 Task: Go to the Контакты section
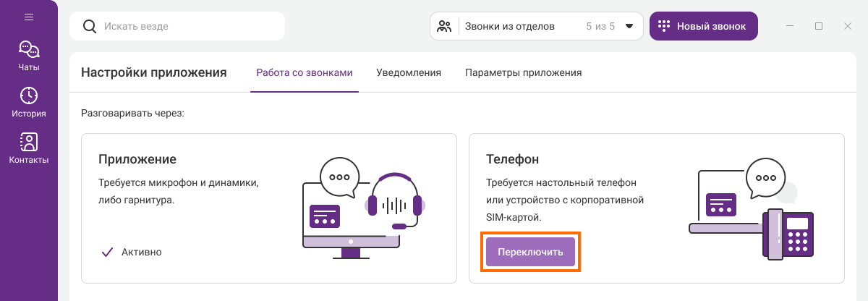pos(29,148)
